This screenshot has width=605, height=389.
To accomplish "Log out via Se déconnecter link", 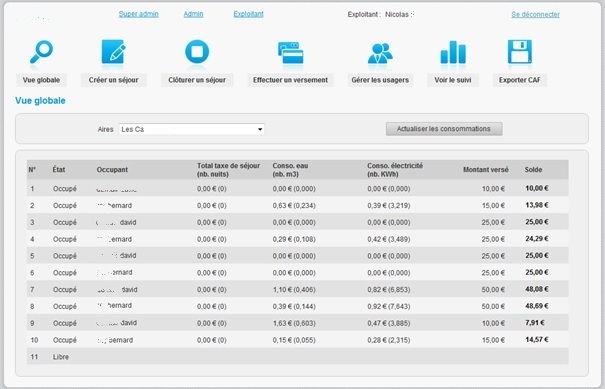I will [536, 14].
